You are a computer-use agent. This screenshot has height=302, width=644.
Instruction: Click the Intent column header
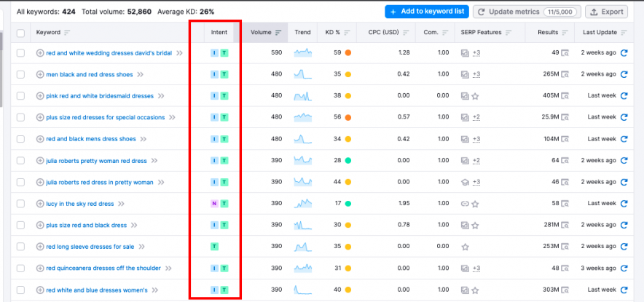219,33
